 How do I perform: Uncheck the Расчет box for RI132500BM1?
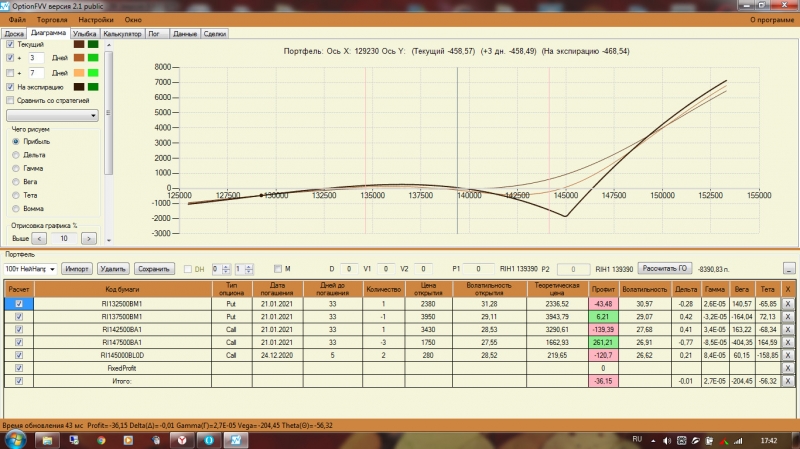click(19, 304)
